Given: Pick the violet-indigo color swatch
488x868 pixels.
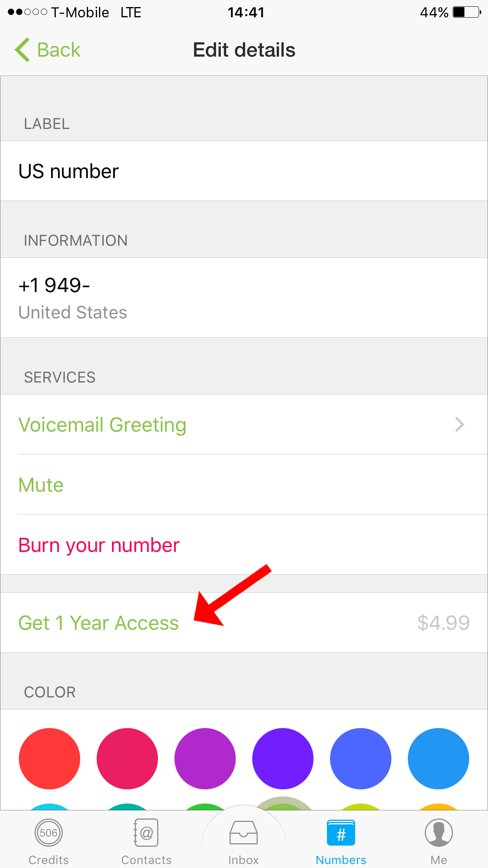Looking at the screenshot, I should coord(283,759).
